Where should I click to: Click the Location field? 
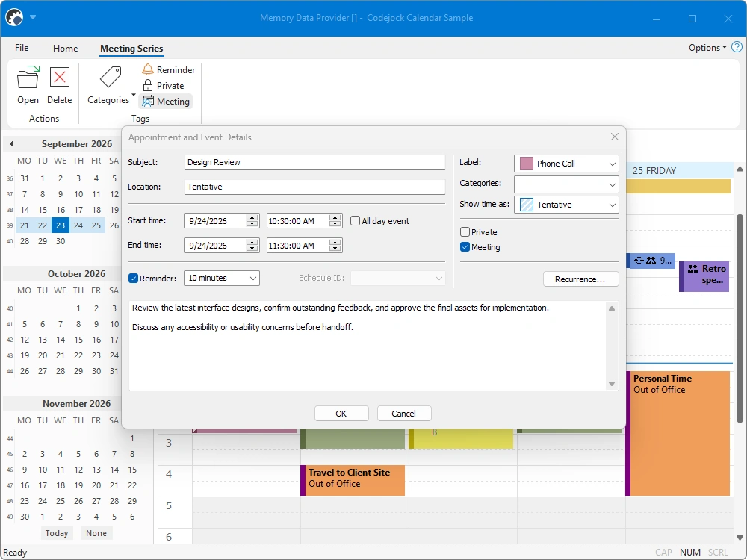click(x=314, y=187)
